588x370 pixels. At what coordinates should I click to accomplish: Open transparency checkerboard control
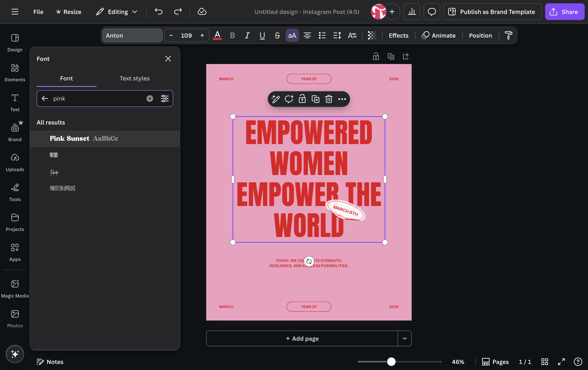point(372,36)
